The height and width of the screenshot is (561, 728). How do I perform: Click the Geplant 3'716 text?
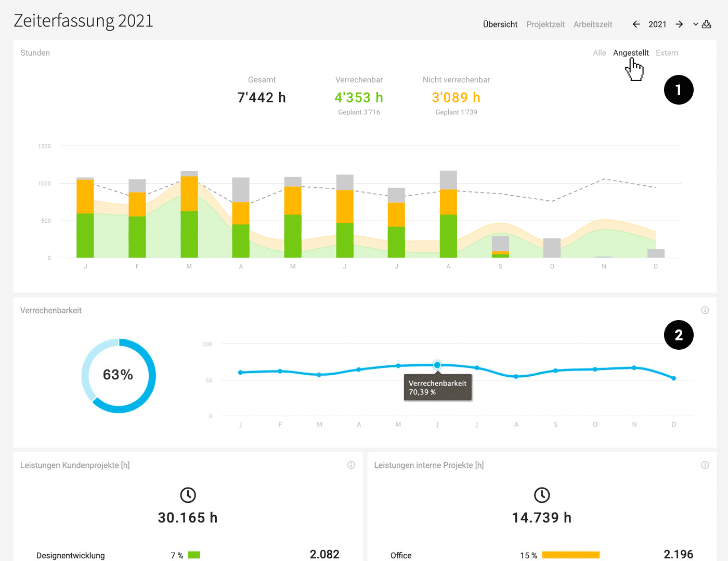click(359, 112)
